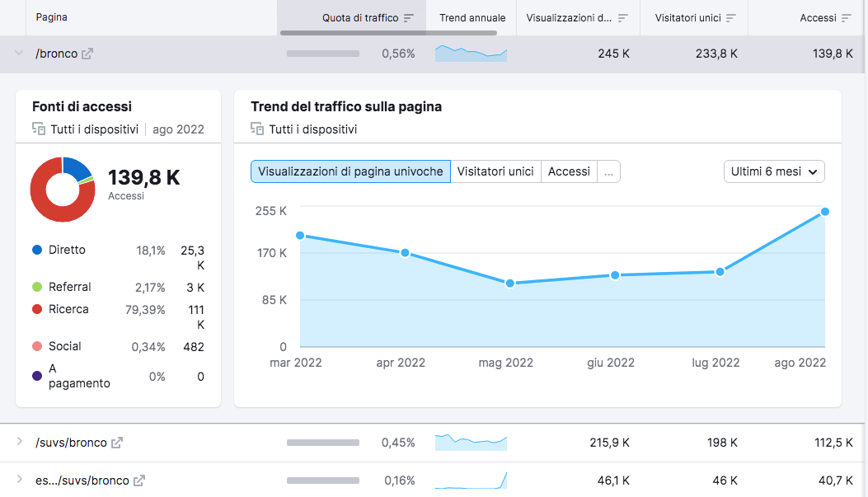Expand the es.../suvs/bronco row
This screenshot has height=497, width=868.
19,481
